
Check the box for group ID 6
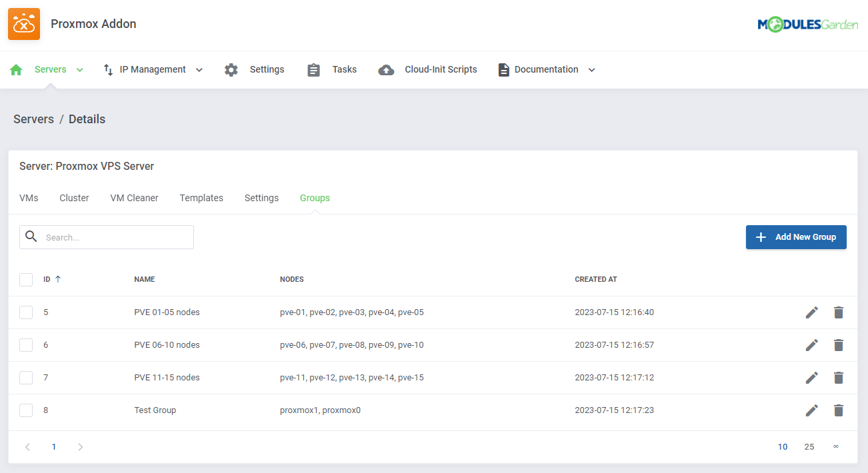pos(26,345)
